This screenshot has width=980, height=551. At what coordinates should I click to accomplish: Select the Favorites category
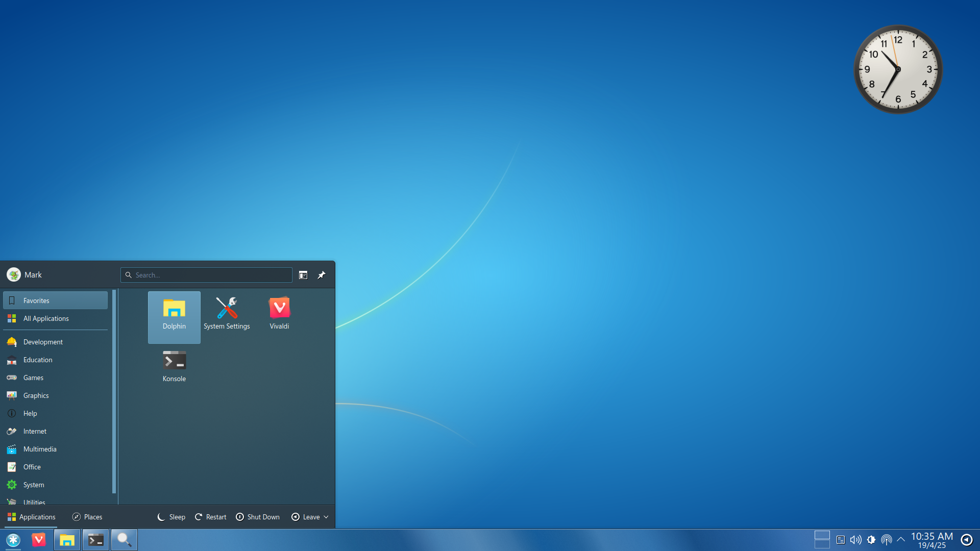(x=56, y=300)
